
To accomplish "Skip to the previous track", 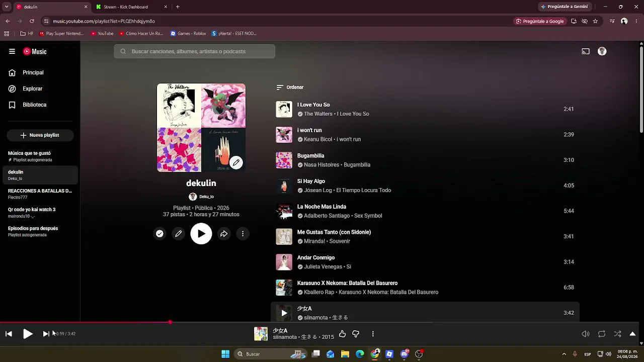I will click(9, 334).
